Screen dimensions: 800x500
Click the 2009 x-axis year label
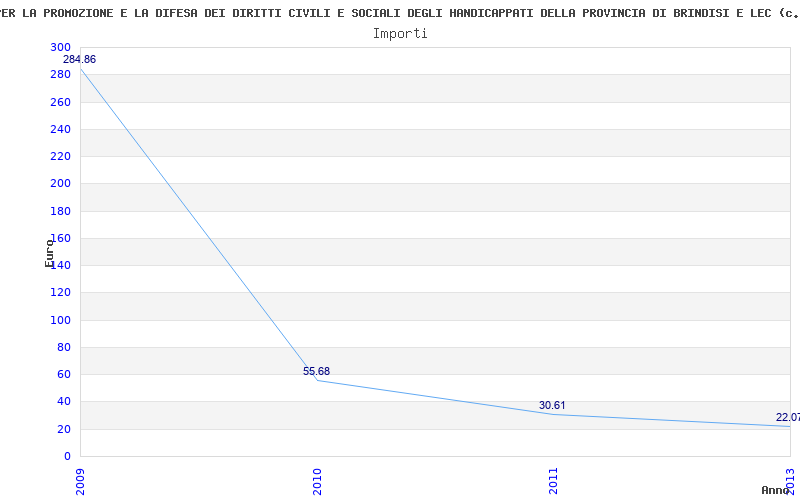[x=81, y=479]
